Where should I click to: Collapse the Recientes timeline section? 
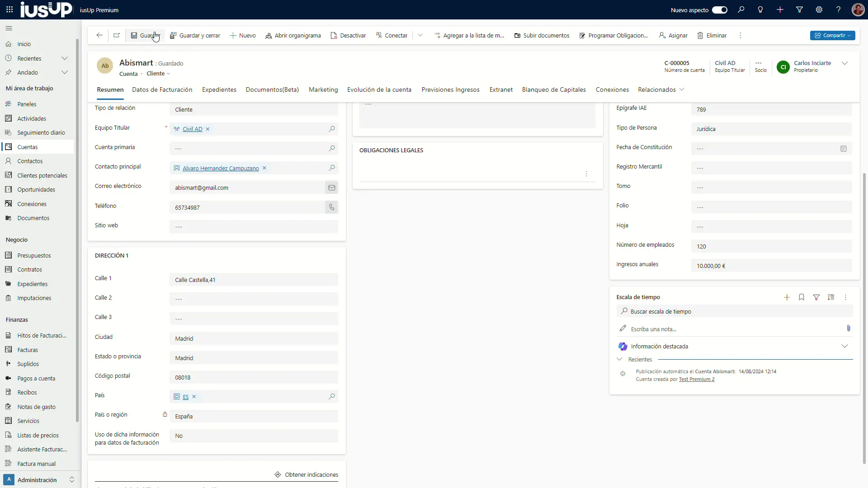coord(619,360)
